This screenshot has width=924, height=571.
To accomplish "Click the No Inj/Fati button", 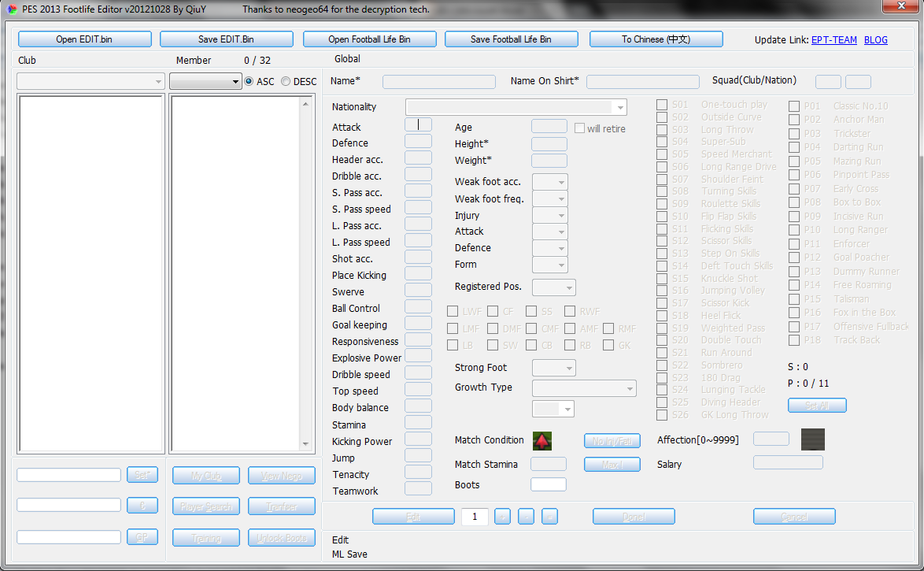I will (612, 440).
